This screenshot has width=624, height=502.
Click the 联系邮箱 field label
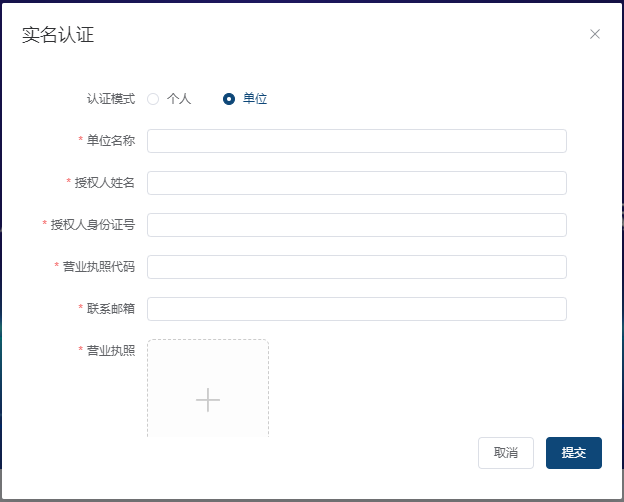tap(110, 309)
